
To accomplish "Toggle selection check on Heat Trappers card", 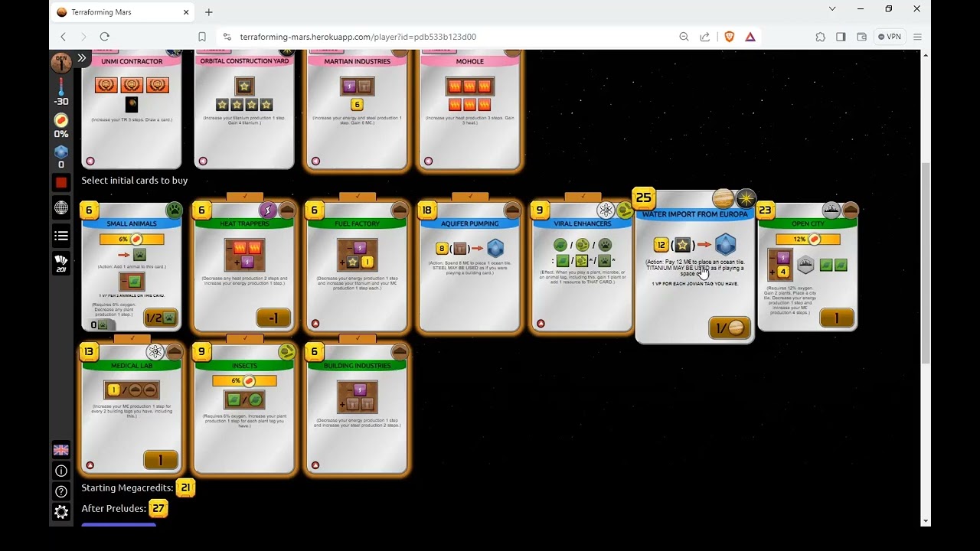I will click(x=245, y=197).
